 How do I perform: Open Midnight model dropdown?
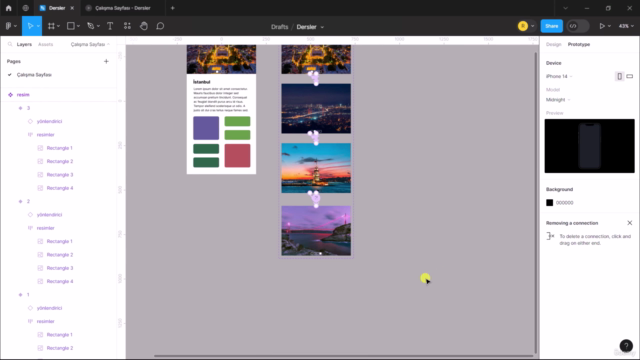tap(558, 100)
